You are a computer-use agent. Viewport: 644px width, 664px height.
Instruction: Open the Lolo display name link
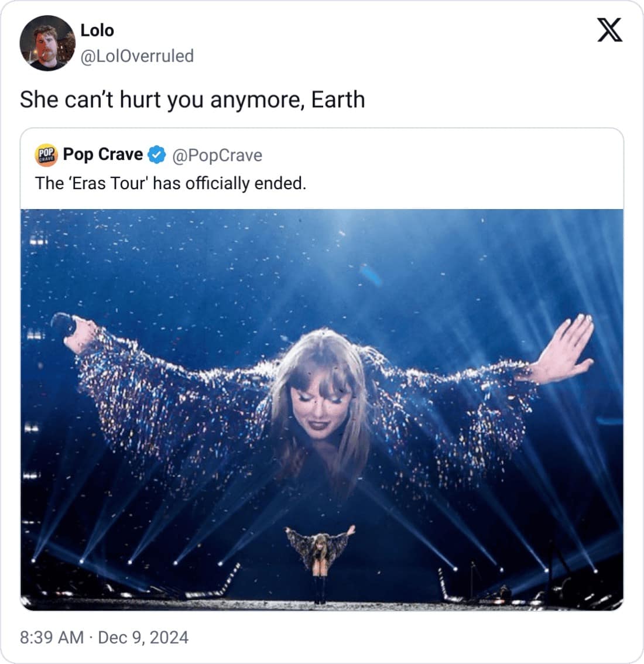click(x=97, y=30)
